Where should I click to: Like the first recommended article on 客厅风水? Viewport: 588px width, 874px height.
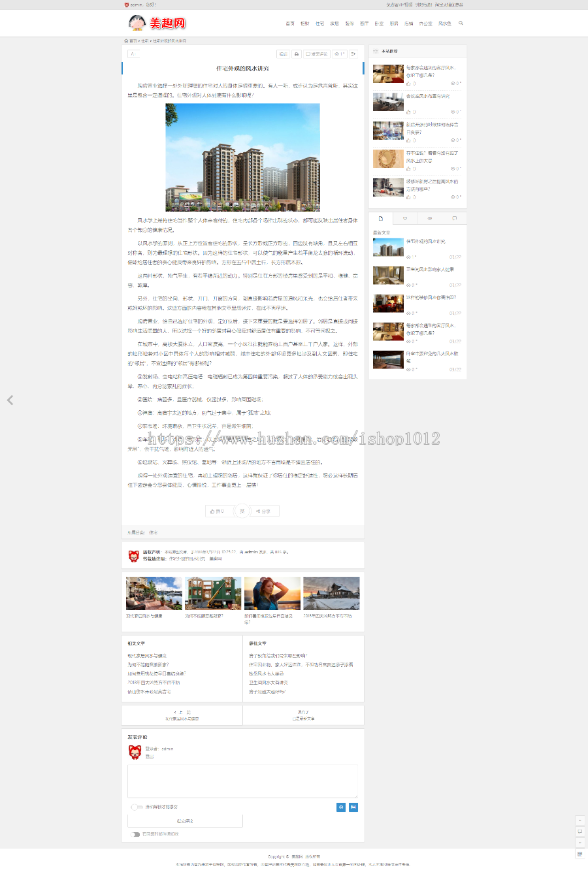(x=411, y=84)
